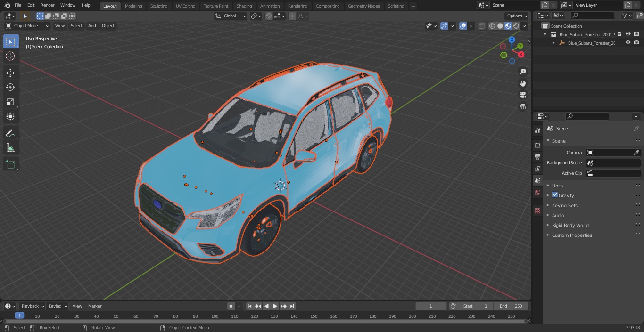The image size is (644, 332).
Task: Switch to Shading workspace tab
Action: 244,6
